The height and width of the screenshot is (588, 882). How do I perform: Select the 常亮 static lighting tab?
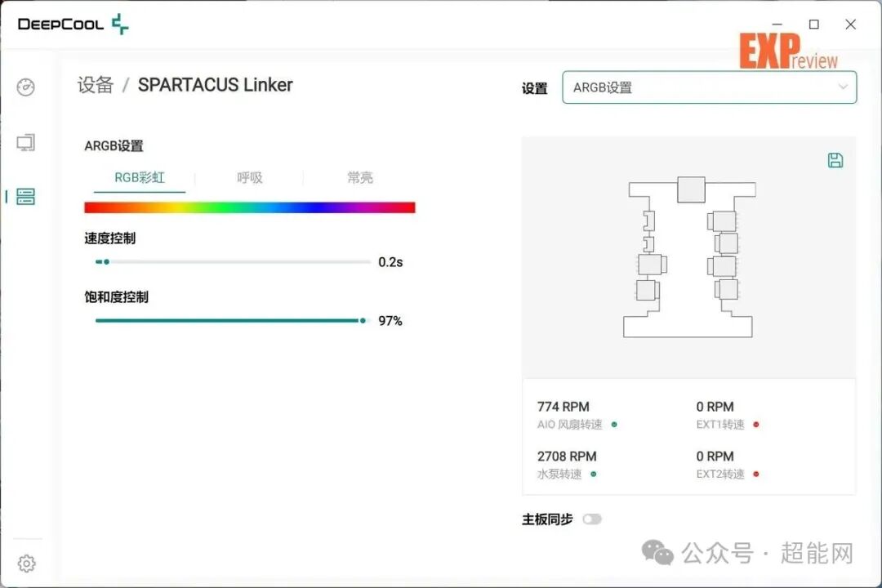click(x=359, y=178)
